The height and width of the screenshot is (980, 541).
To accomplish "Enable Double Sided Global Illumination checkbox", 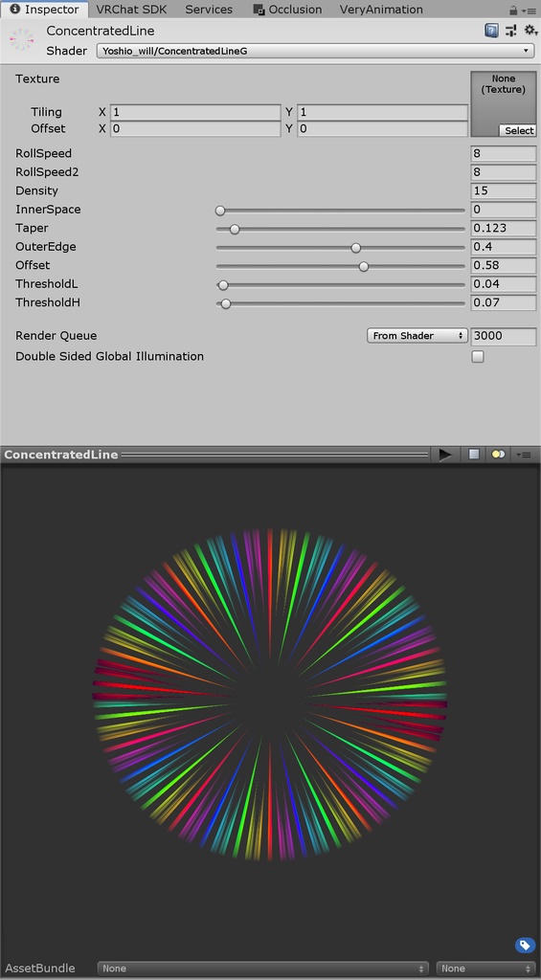I will tap(478, 357).
